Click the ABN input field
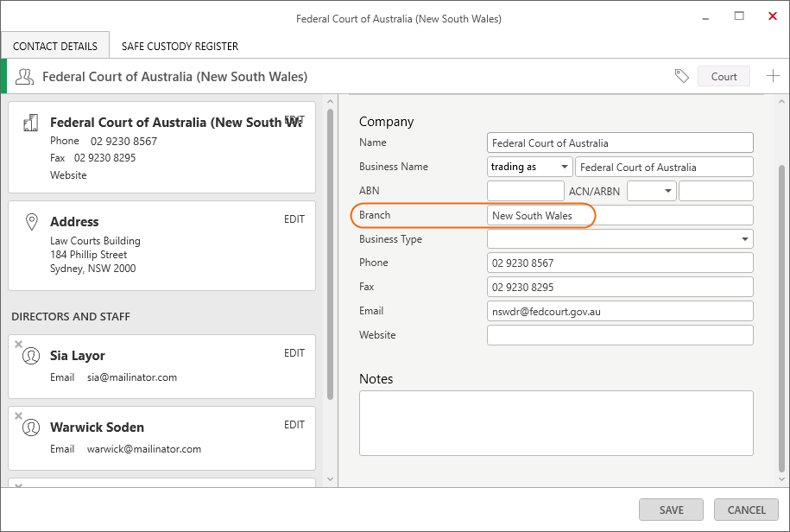 point(526,191)
